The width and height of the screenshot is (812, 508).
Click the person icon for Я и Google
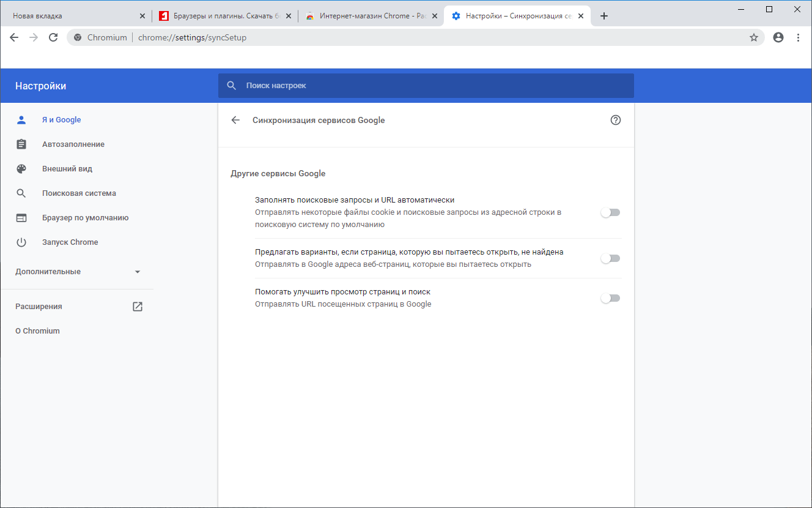coord(21,120)
